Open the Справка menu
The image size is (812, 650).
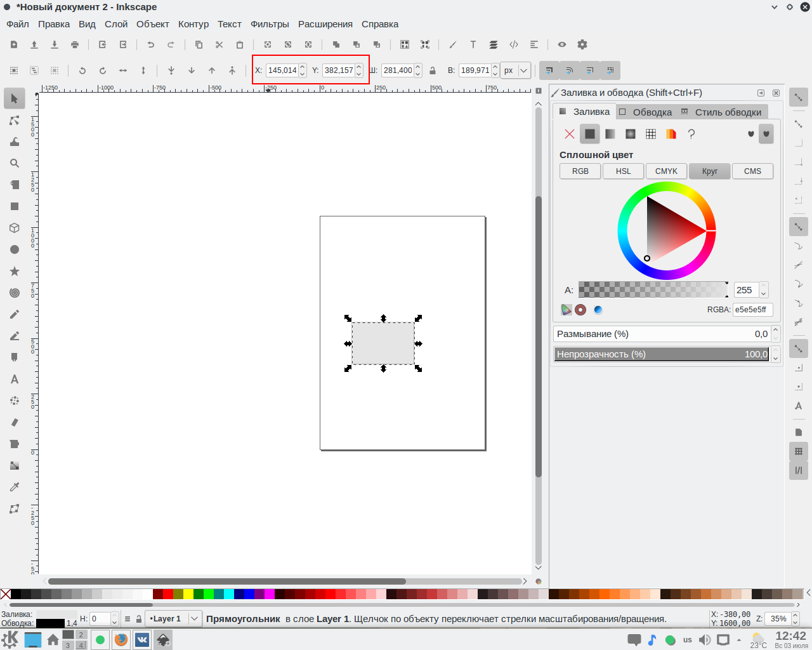pos(380,24)
